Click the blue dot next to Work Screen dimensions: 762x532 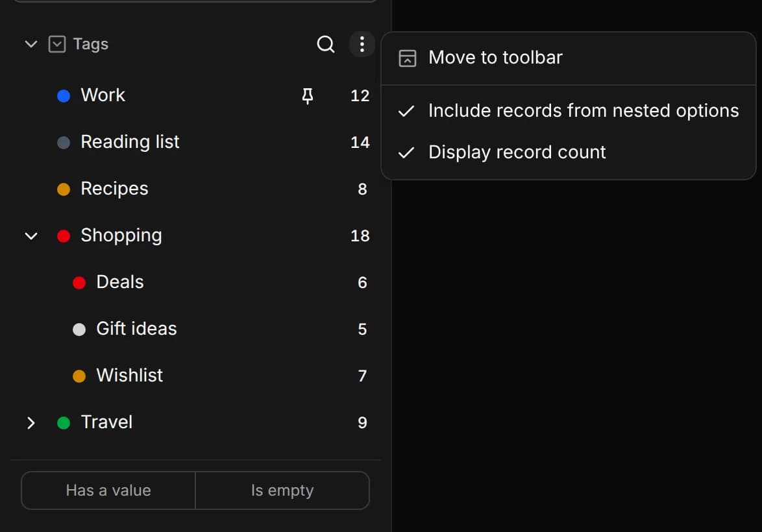[x=64, y=96]
